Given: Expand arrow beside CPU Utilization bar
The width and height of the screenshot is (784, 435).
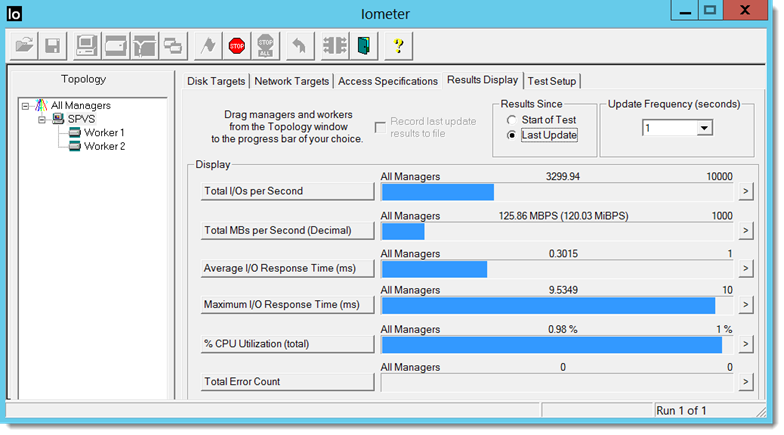Looking at the screenshot, I should click(x=746, y=344).
